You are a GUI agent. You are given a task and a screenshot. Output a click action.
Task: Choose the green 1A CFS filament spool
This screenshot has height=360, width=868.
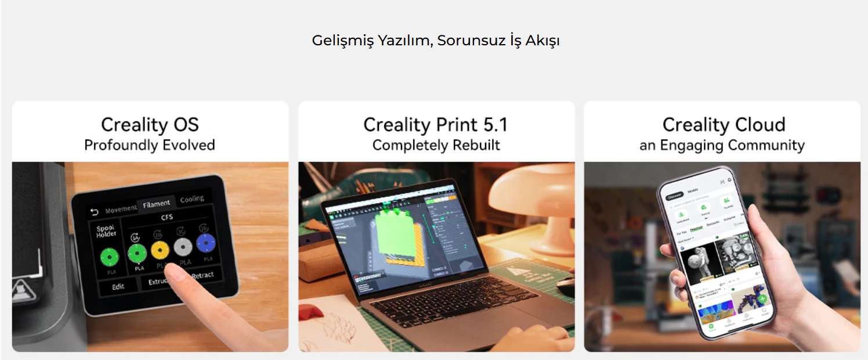point(137,253)
